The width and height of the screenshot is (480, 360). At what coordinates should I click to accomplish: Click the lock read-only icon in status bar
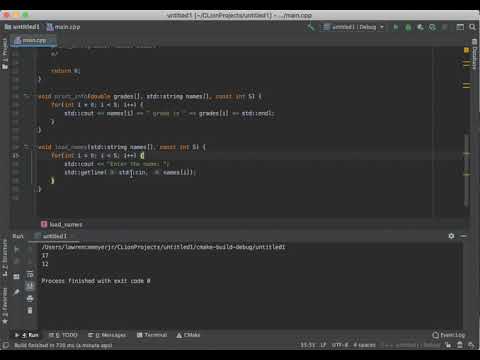pyautogui.click(x=448, y=345)
